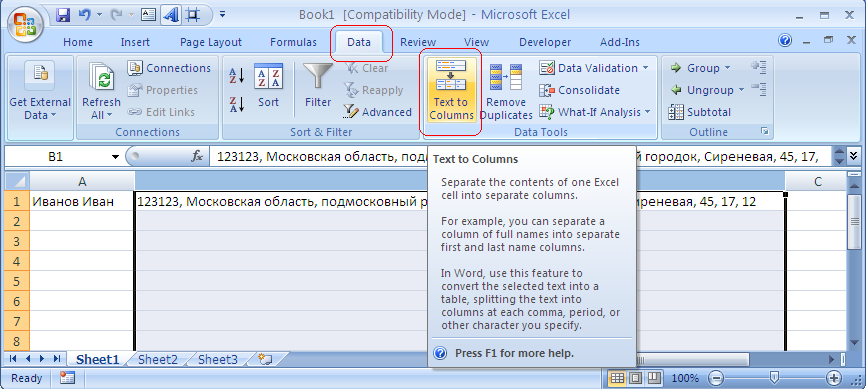
Task: Open Customize Quick Access Toolbar dropdown
Action: 222,15
